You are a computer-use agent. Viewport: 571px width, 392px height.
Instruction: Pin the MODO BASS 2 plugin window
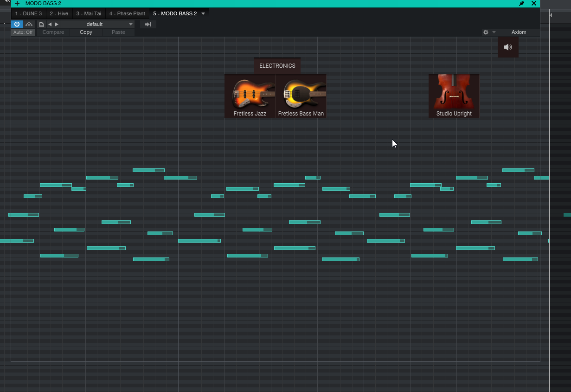[521, 3]
